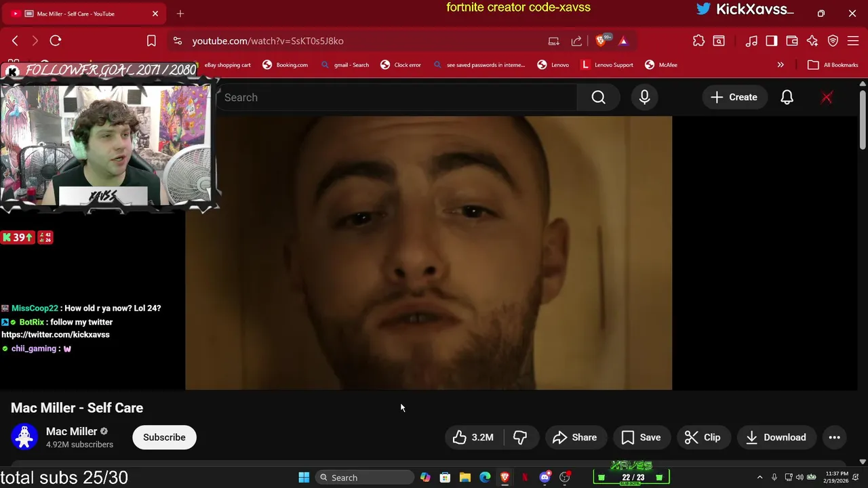Open the gmail - Search bookmark
The image size is (868, 488).
345,65
